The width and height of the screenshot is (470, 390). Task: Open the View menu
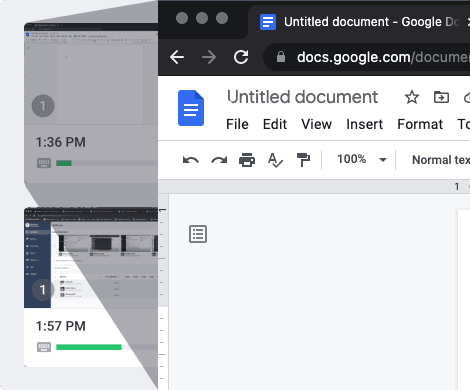click(316, 124)
